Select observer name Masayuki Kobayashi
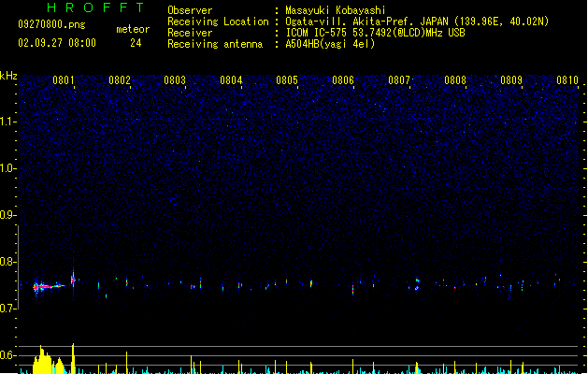The image size is (588, 374). (x=336, y=10)
